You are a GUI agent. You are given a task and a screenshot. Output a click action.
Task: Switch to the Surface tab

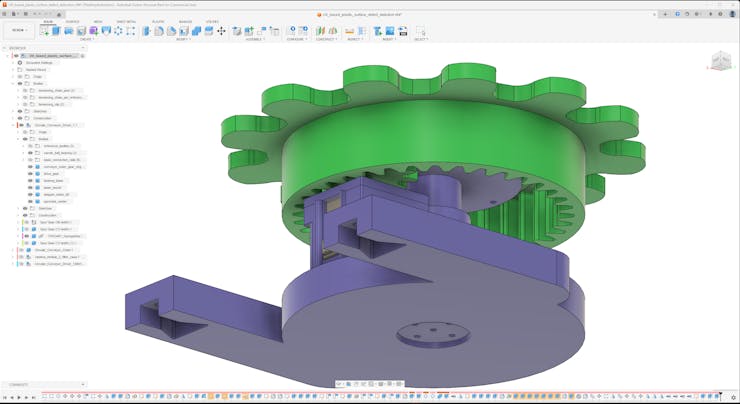(72, 21)
